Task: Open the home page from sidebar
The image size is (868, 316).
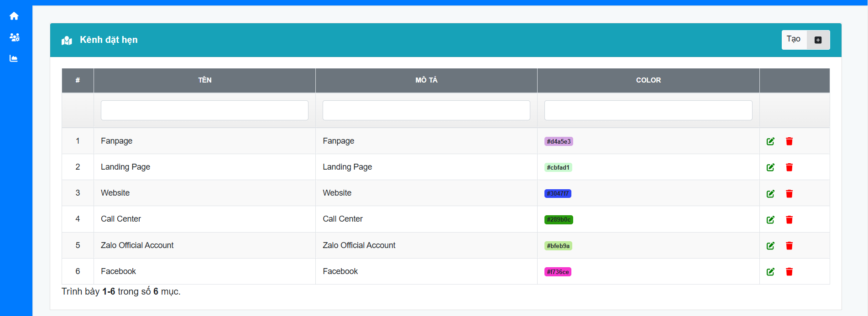Action: coord(14,16)
